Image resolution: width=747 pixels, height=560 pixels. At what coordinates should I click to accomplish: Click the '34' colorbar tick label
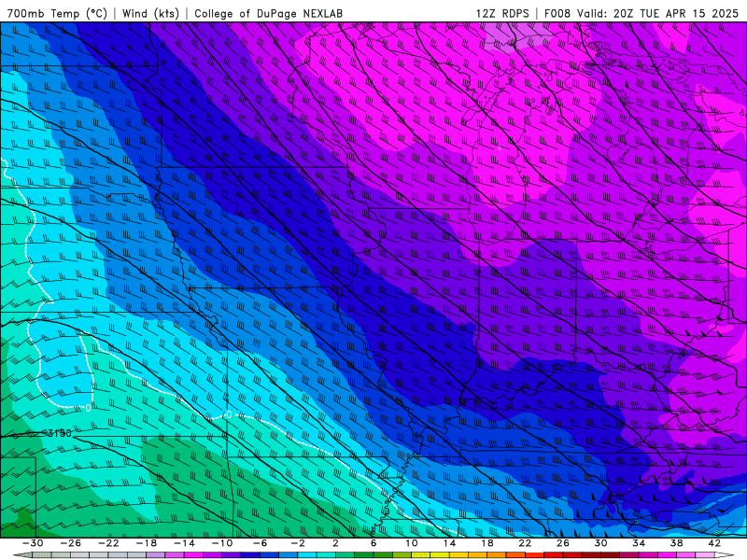(639, 543)
